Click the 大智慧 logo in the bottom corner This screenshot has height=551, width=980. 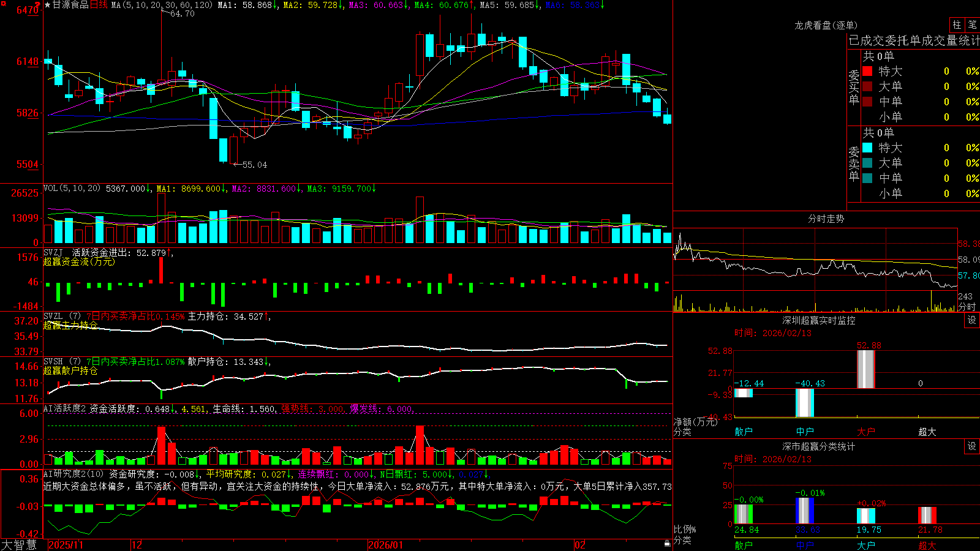(19, 545)
